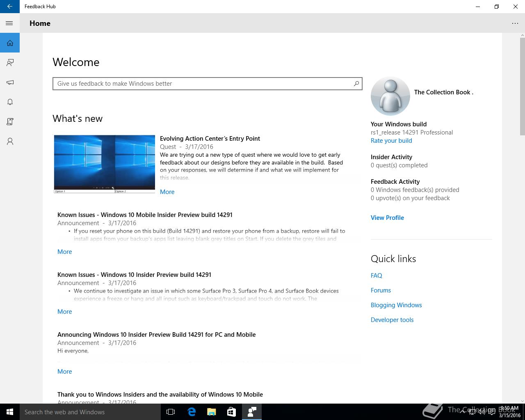The image size is (525, 420).
Task: Open the Store from the taskbar
Action: 231,412
